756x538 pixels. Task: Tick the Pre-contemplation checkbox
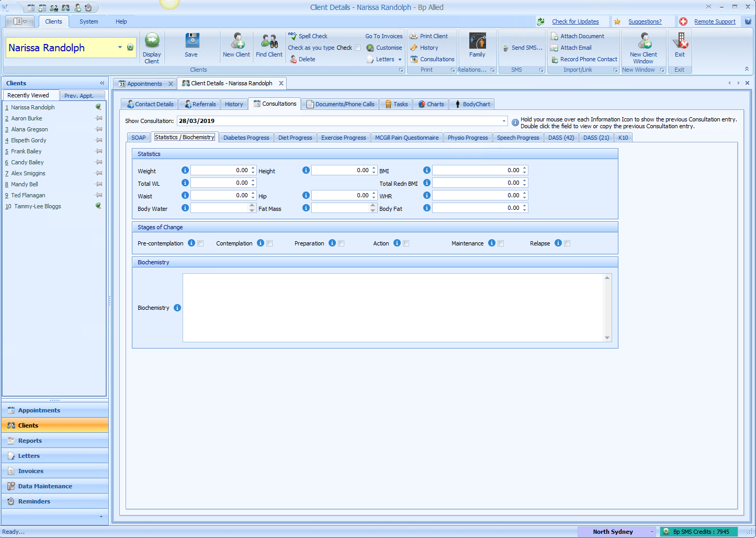click(201, 243)
